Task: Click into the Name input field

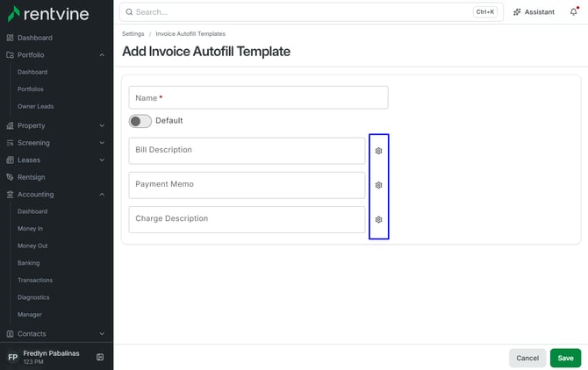Action: pyautogui.click(x=258, y=97)
